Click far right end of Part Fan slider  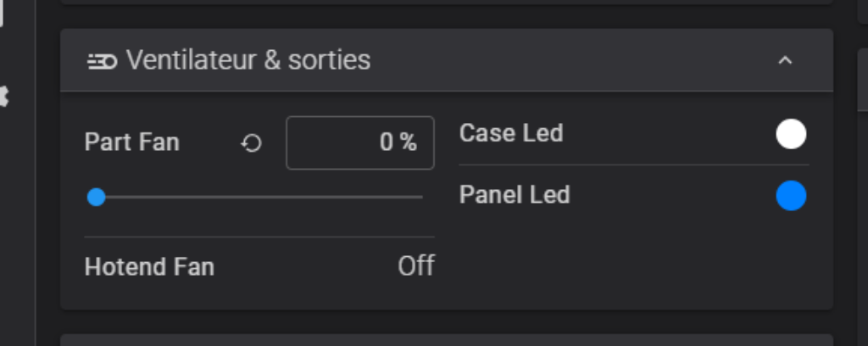(x=421, y=197)
